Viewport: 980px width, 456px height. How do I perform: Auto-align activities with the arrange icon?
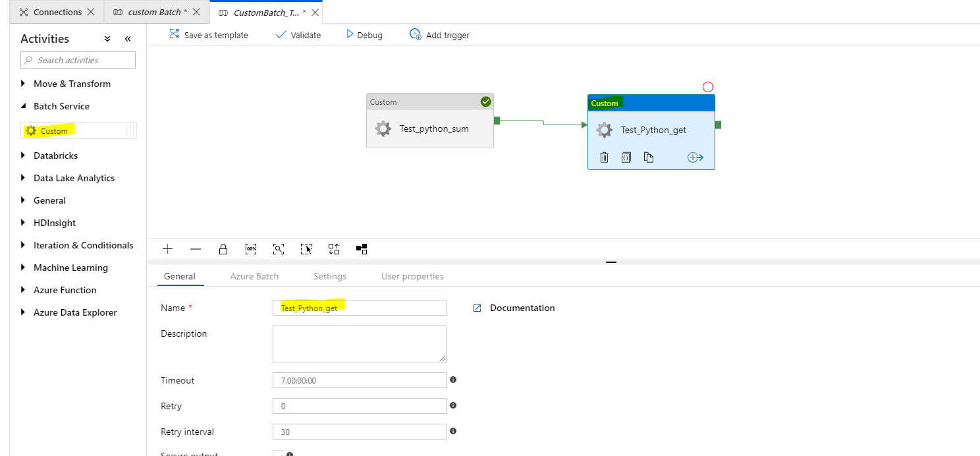coord(334,248)
